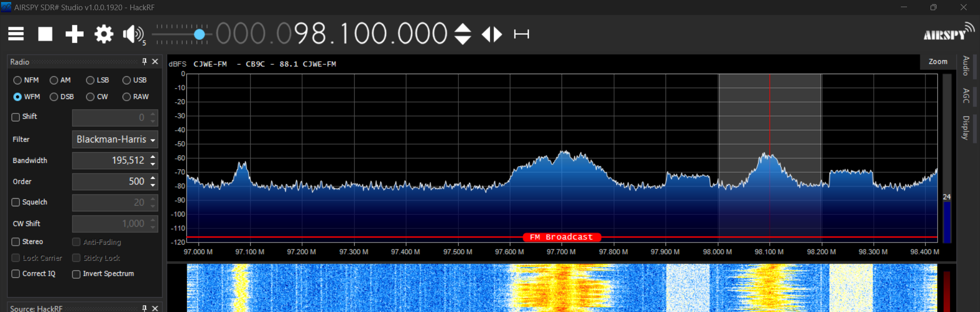This screenshot has width=980, height=312.
Task: Click the spectrum peak near 97.700 M
Action: 564,152
